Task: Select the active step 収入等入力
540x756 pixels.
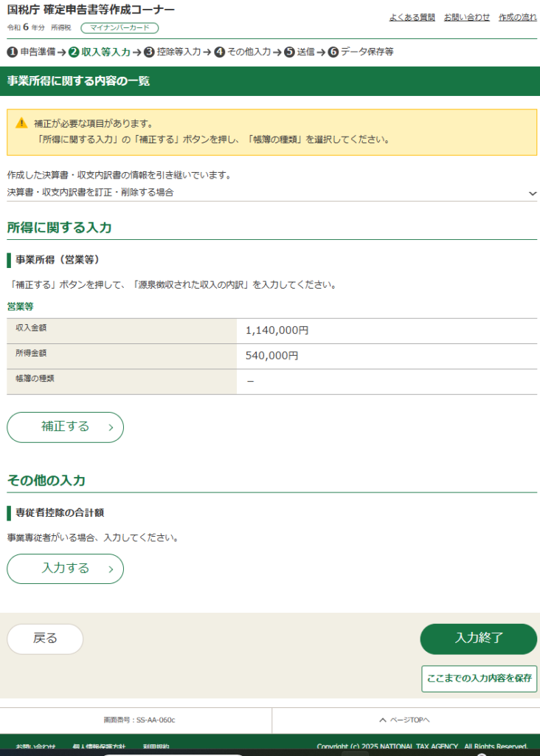Action: point(100,52)
